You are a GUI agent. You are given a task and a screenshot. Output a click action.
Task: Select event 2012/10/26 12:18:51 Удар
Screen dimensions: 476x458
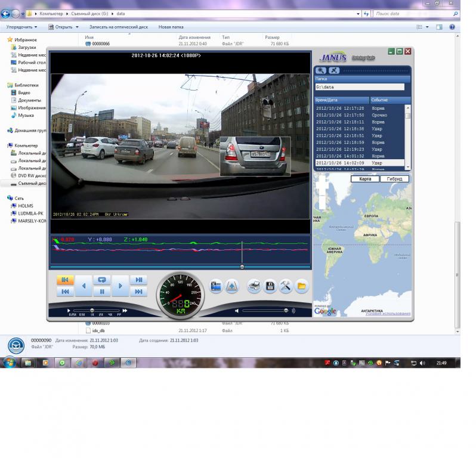360,135
